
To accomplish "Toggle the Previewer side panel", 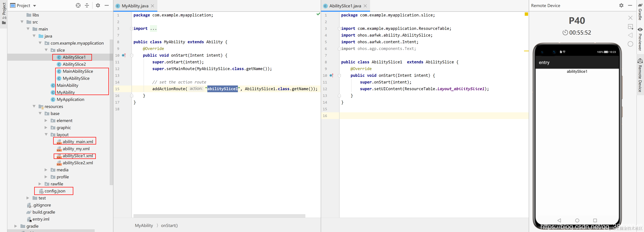I will click(640, 39).
